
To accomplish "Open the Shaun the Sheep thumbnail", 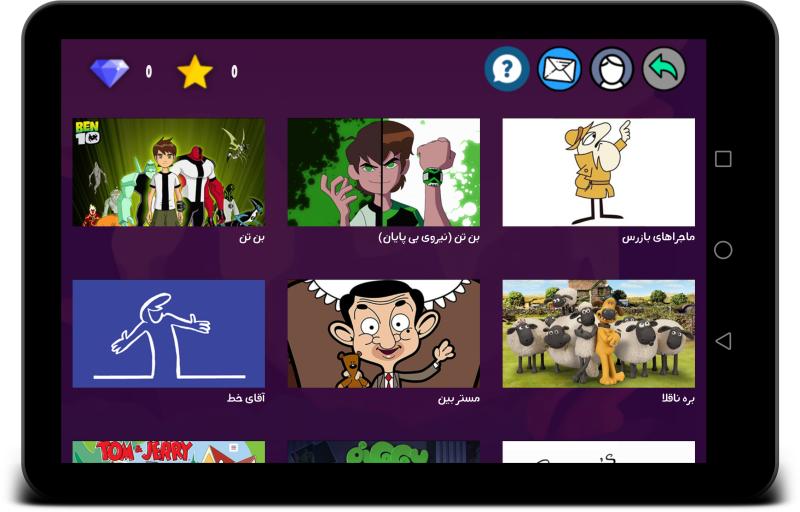I will click(598, 334).
